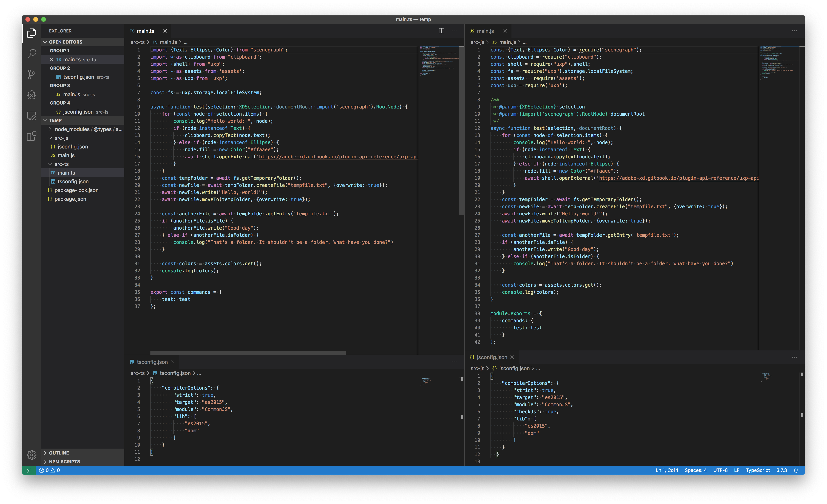Open gitbook URL link in main.js line 19
Screen dimensions: 827x504
pos(679,178)
